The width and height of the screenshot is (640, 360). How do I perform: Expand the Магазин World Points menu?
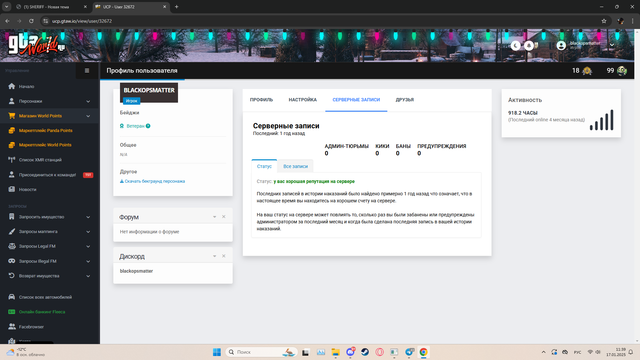click(50, 116)
